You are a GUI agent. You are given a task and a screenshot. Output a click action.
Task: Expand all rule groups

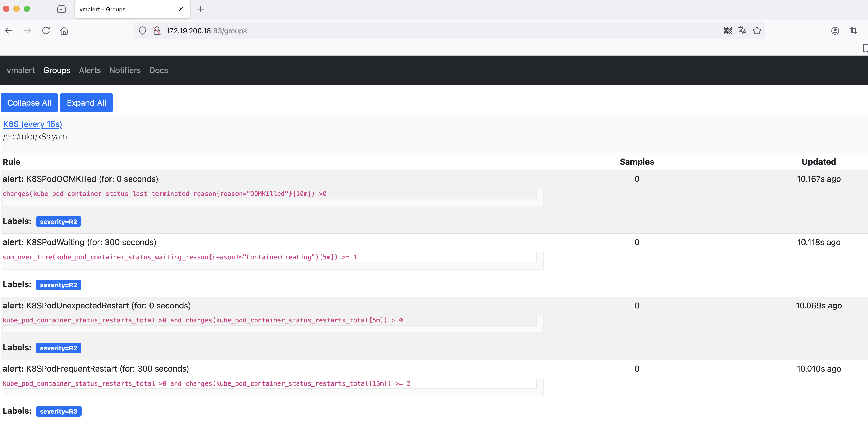click(x=86, y=103)
